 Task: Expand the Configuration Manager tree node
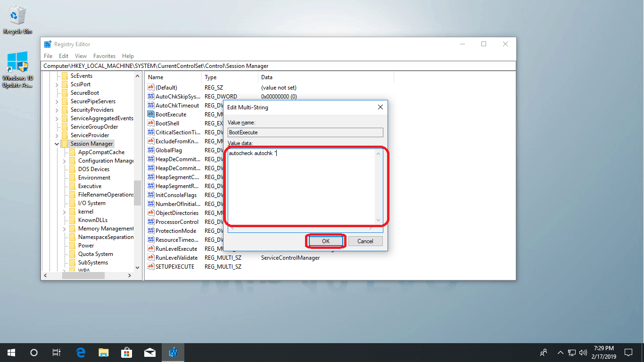[x=65, y=161]
